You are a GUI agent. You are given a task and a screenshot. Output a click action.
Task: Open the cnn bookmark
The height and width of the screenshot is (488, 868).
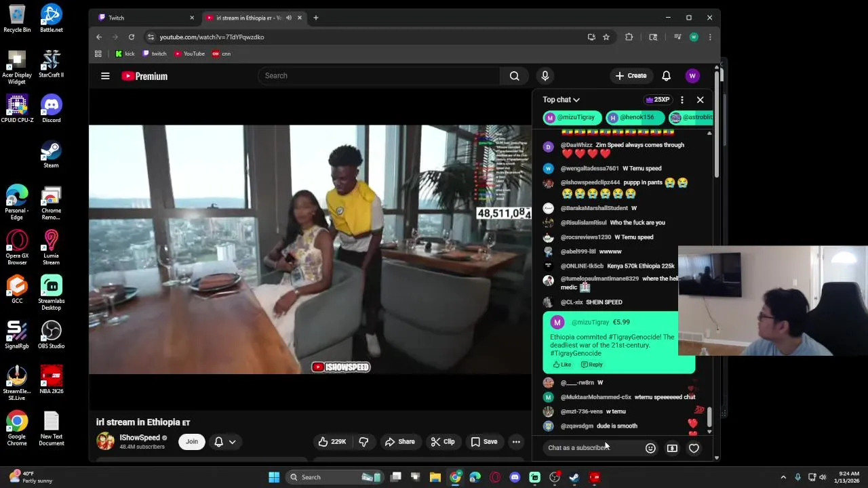click(222, 54)
